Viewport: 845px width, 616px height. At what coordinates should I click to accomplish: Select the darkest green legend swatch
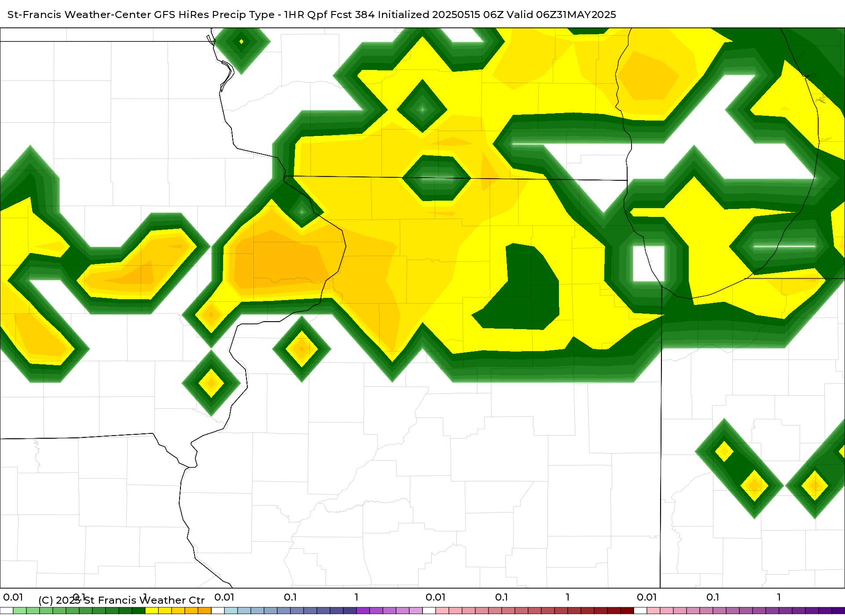(139, 611)
